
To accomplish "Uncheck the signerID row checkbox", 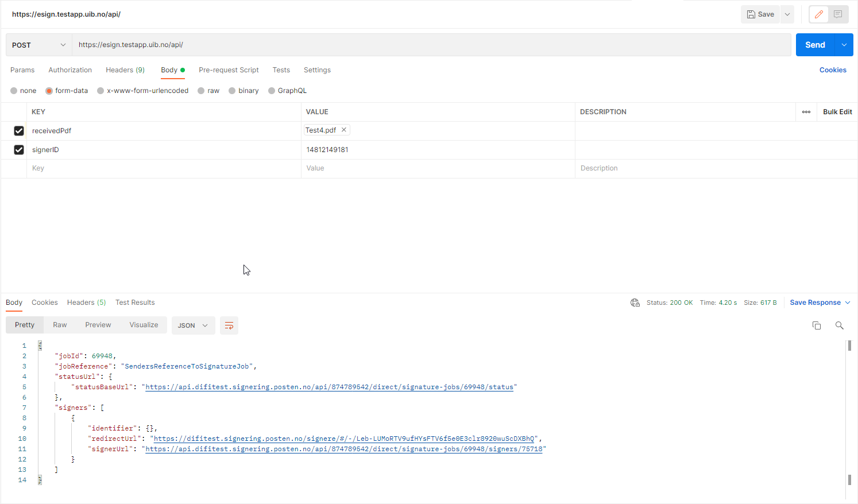I will (19, 150).
